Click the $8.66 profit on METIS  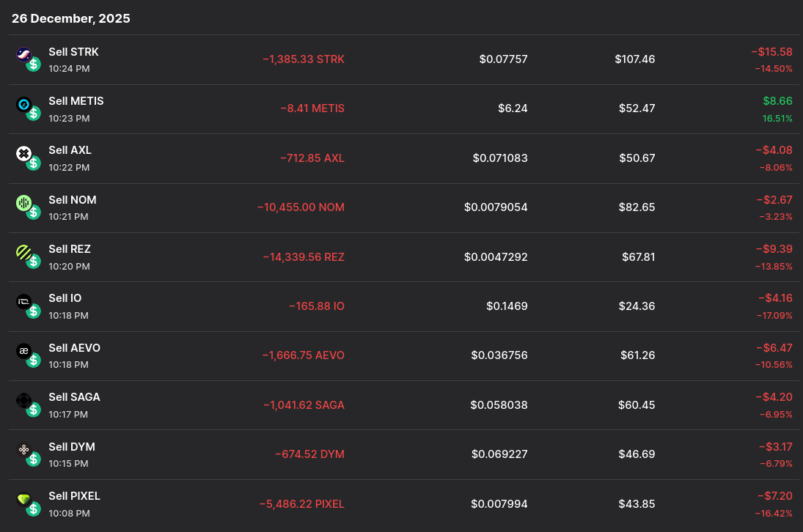[x=777, y=101]
